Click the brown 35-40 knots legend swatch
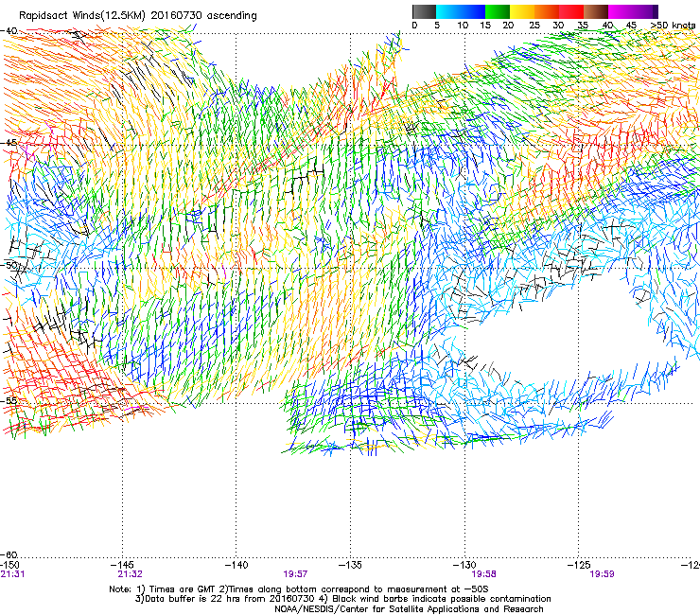This screenshot has height=615, width=700. tap(596, 11)
